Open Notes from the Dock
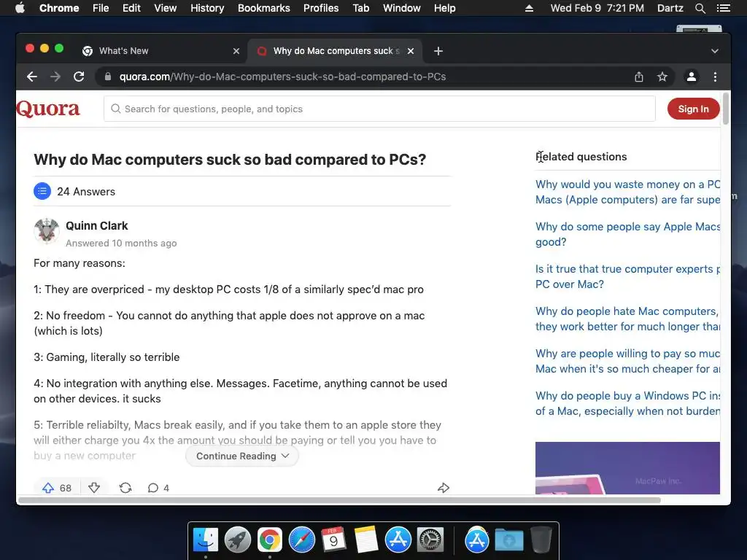 pos(366,540)
